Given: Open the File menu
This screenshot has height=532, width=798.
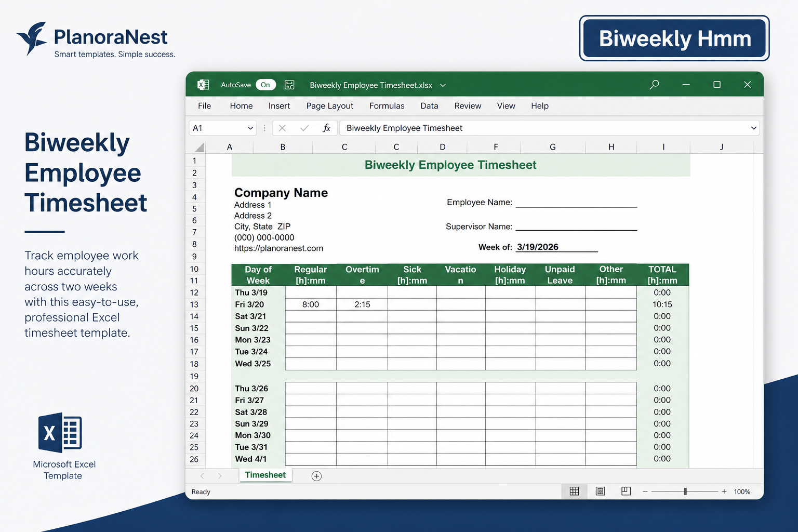Looking at the screenshot, I should pos(205,106).
